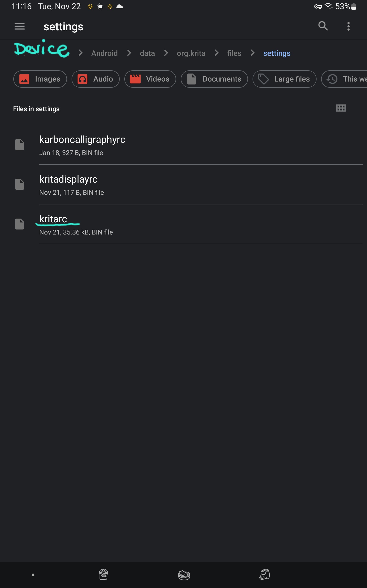Go up to files breadcrumb
This screenshot has height=588, width=367.
234,53
